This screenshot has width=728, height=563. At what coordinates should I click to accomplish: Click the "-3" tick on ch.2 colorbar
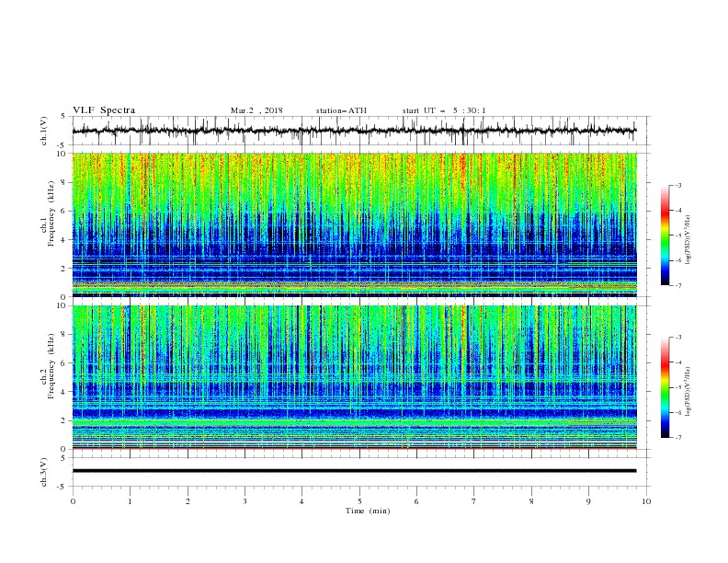click(678, 338)
